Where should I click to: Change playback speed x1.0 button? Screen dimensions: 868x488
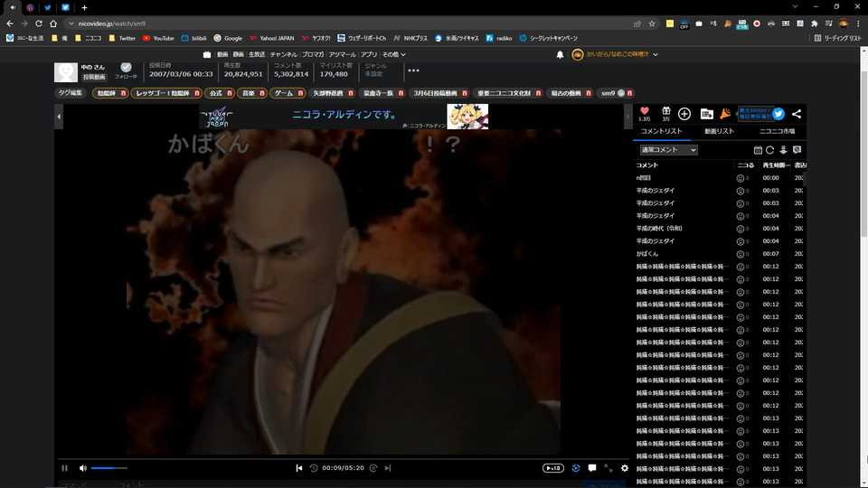coord(553,468)
